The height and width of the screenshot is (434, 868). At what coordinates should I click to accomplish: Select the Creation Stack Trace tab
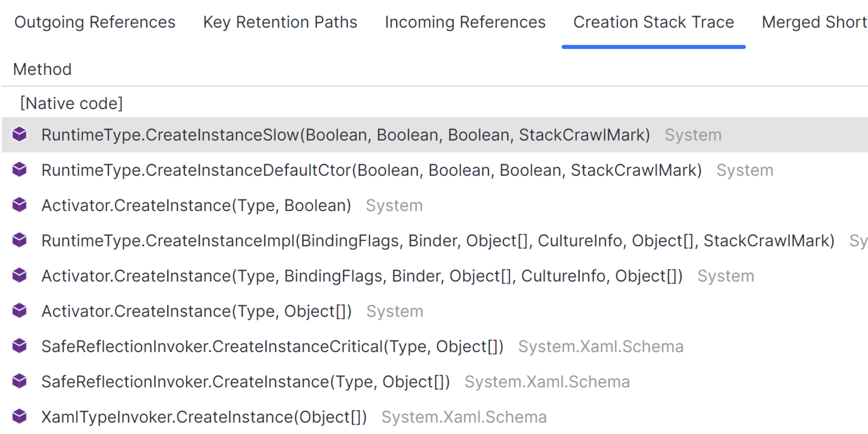tap(653, 22)
